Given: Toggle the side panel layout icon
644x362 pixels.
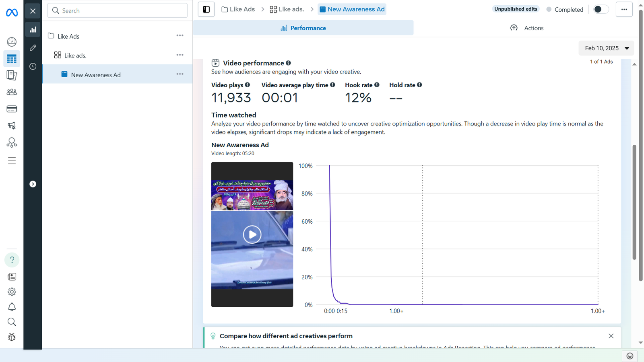Looking at the screenshot, I should pos(206,9).
